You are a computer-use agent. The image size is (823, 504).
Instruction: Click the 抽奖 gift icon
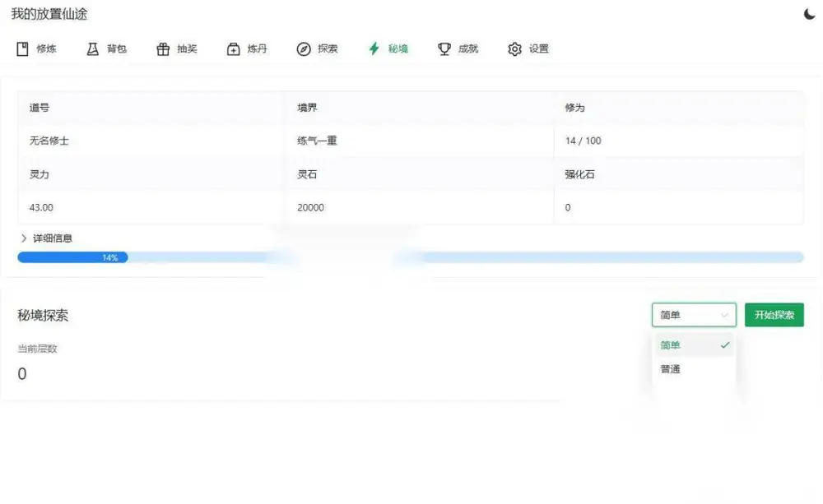pos(163,49)
